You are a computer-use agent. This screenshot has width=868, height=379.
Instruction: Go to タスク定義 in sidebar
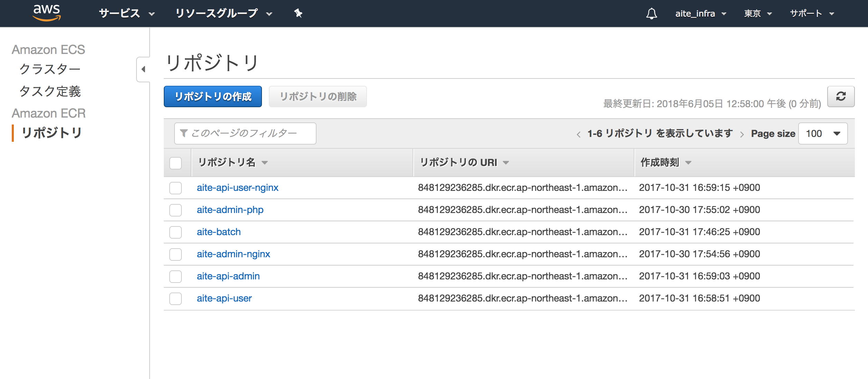(x=50, y=91)
